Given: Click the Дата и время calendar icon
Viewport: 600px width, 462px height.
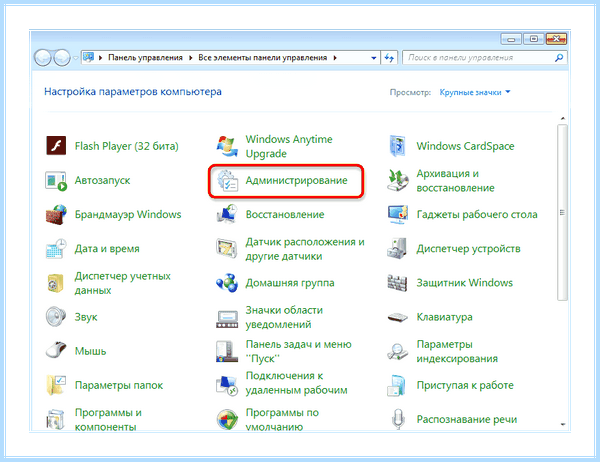Looking at the screenshot, I should click(56, 249).
